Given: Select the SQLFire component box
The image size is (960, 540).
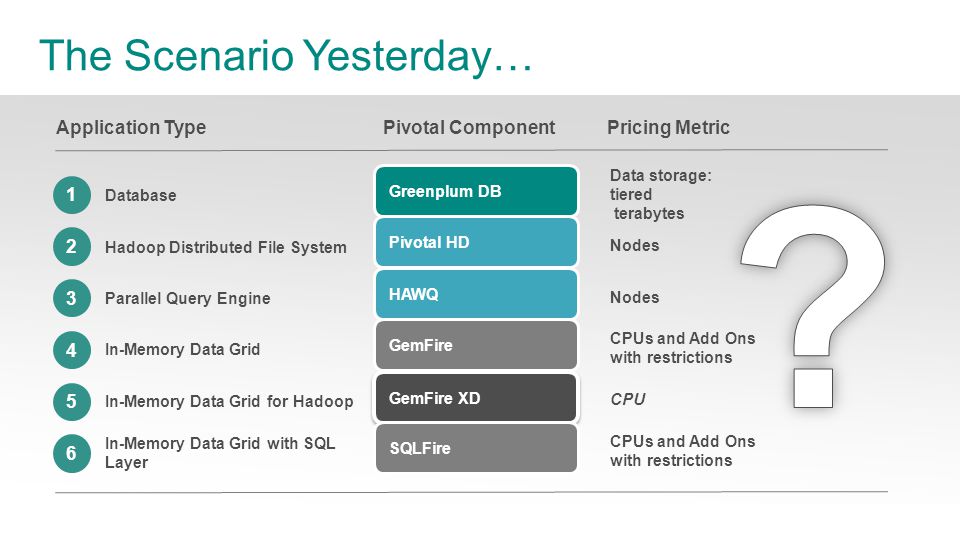Looking at the screenshot, I should tap(476, 448).
